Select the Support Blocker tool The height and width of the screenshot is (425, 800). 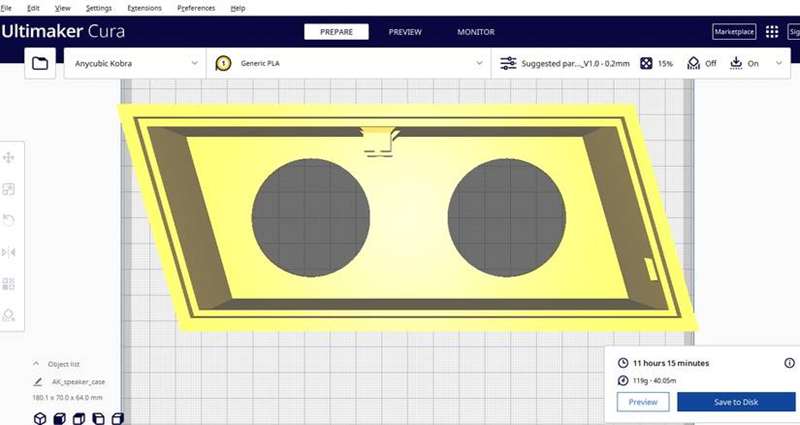tap(9, 315)
